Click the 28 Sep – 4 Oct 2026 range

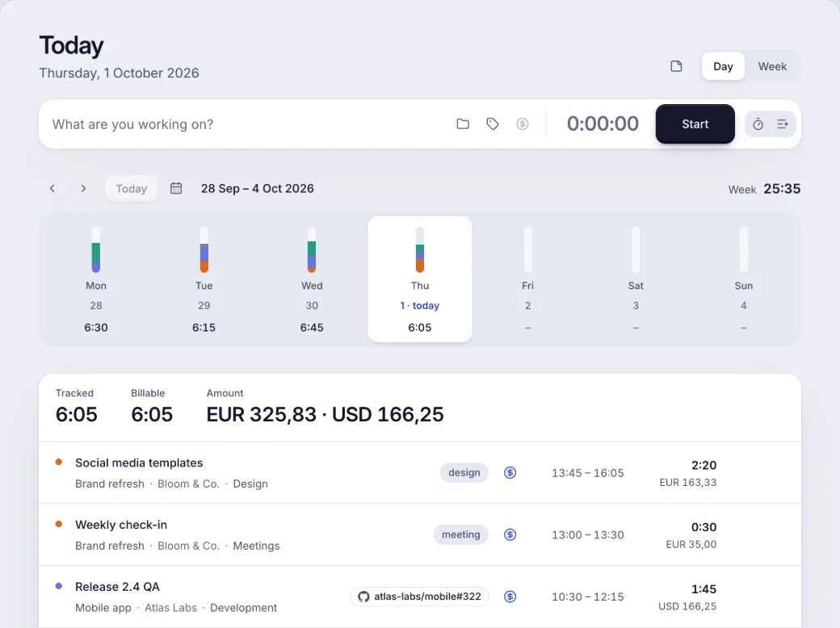click(x=257, y=188)
